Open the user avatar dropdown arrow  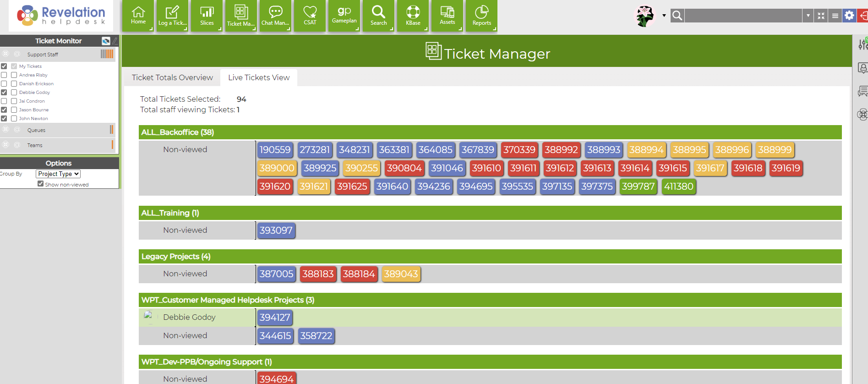tap(664, 16)
